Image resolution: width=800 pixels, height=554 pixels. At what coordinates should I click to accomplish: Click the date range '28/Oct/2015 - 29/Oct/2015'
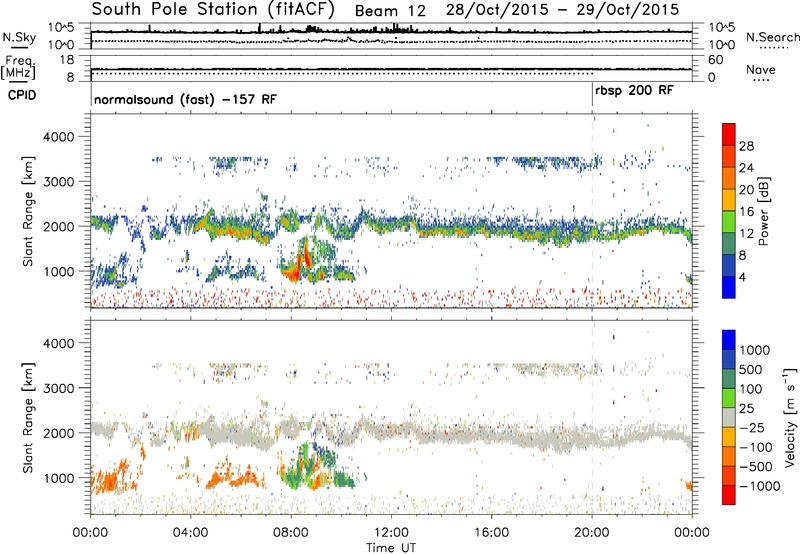pos(562,9)
